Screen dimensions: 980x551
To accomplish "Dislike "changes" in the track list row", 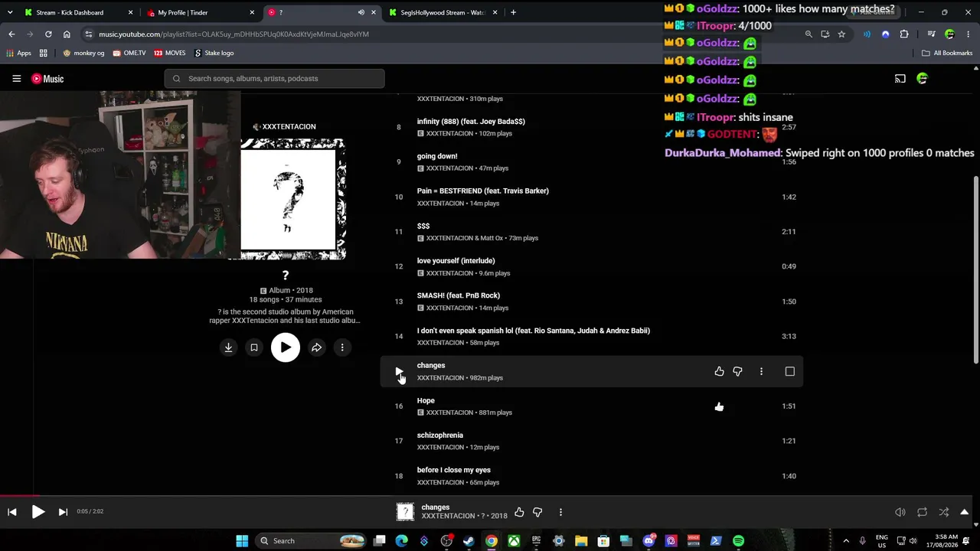I will click(x=737, y=371).
